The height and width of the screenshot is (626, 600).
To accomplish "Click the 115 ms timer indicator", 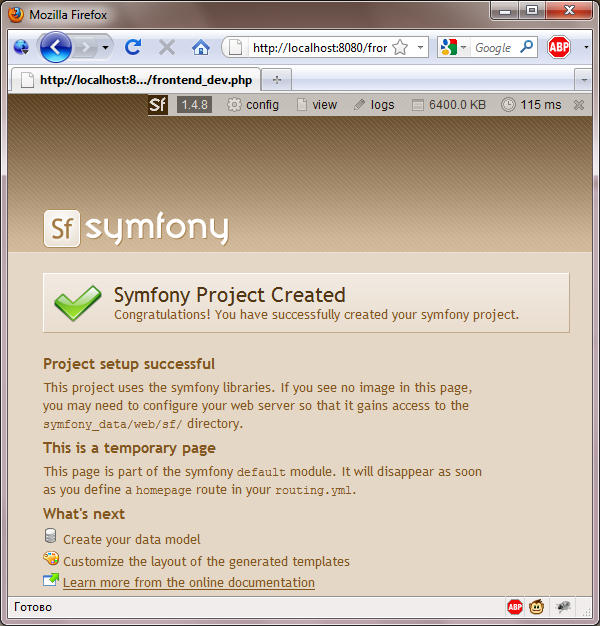I will point(531,105).
